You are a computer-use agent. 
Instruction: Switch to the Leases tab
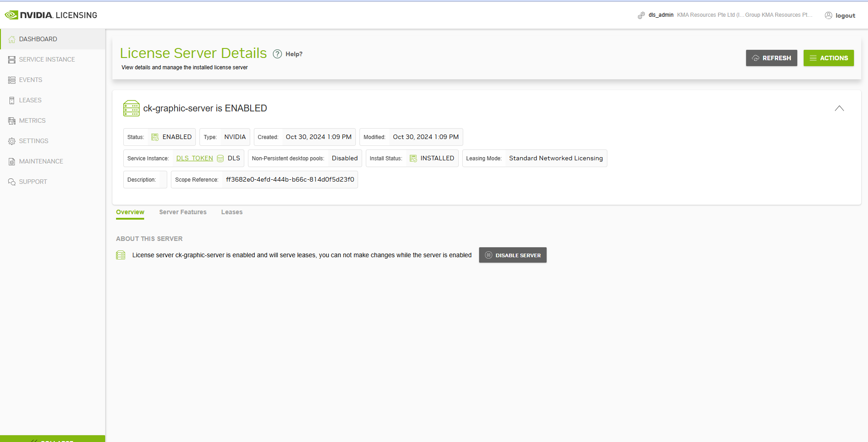(x=232, y=212)
